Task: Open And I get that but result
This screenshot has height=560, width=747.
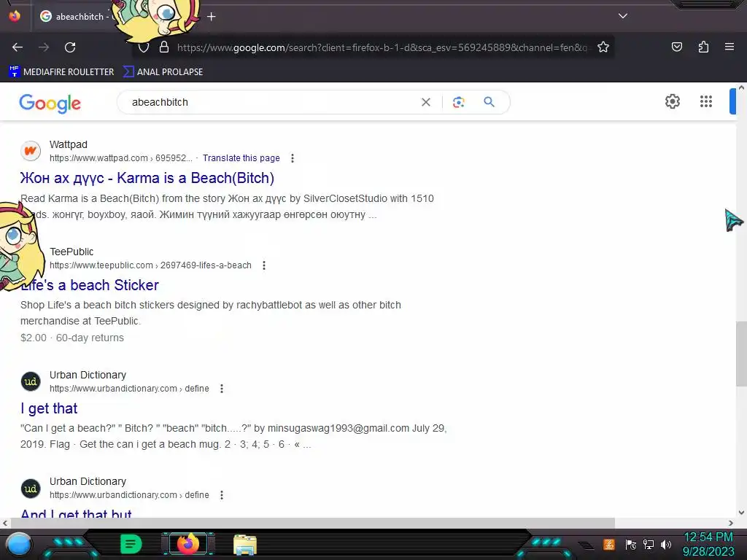Action: pyautogui.click(x=76, y=513)
